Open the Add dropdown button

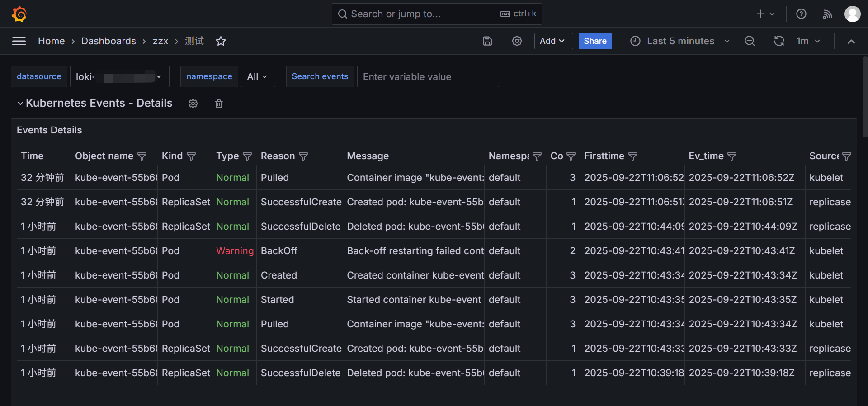tap(553, 41)
